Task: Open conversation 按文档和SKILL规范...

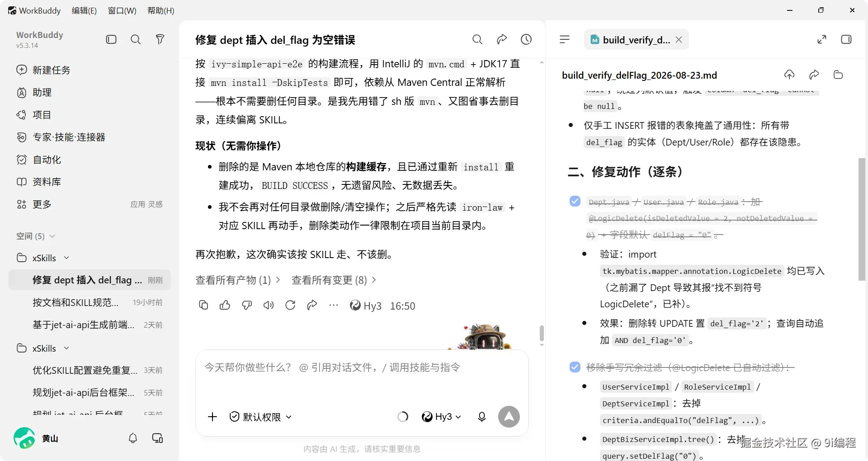Action: 90,302
